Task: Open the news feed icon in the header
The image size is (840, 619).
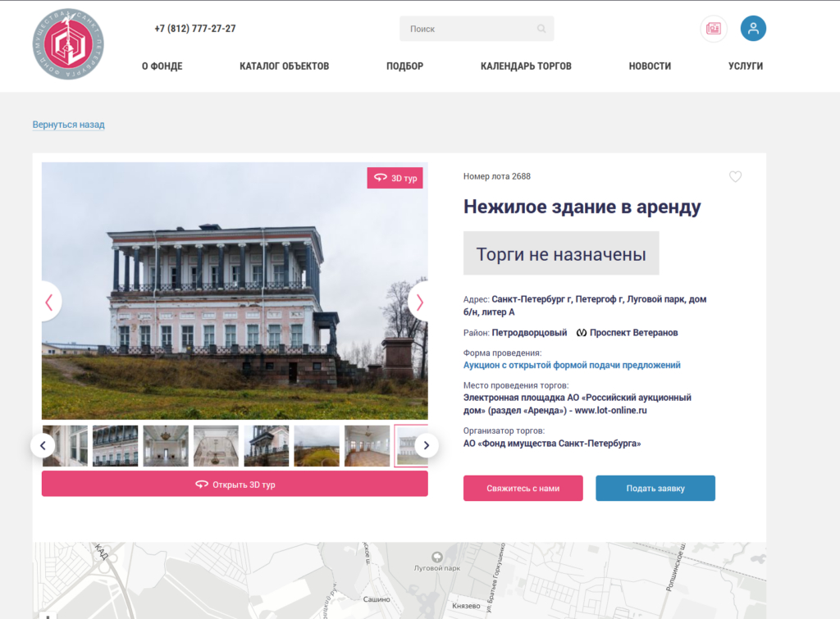Action: [x=714, y=29]
